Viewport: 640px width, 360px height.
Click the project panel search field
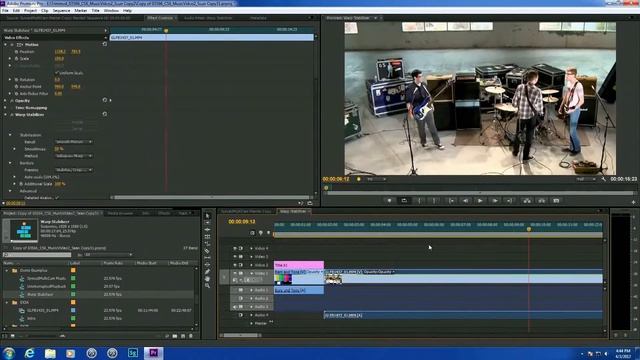click(37, 255)
